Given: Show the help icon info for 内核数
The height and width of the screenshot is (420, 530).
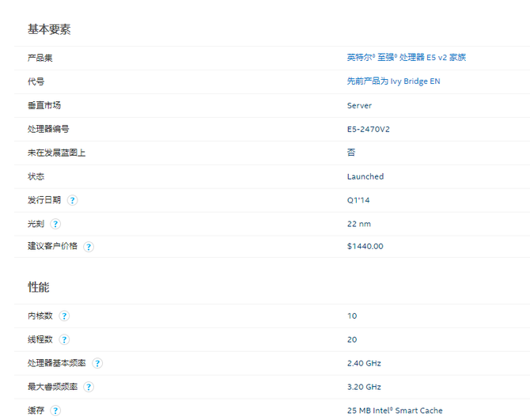Looking at the screenshot, I should pos(64,316).
